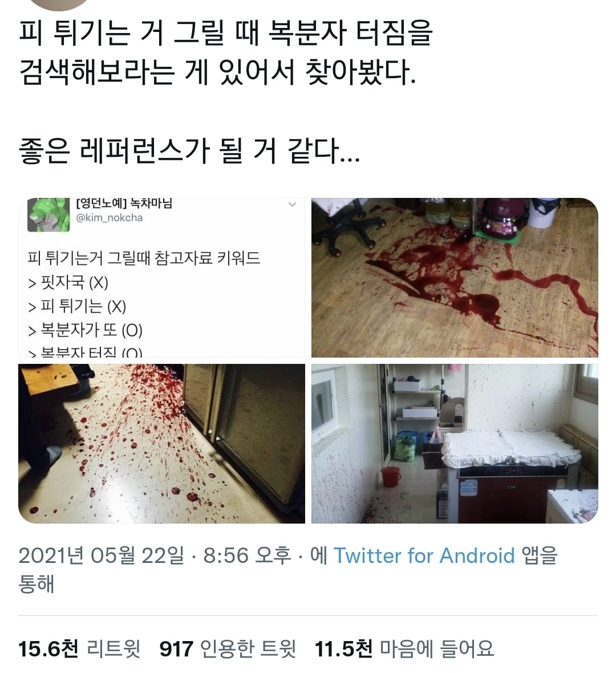
Task: Click the Twitter for Android link
Action: tap(424, 556)
